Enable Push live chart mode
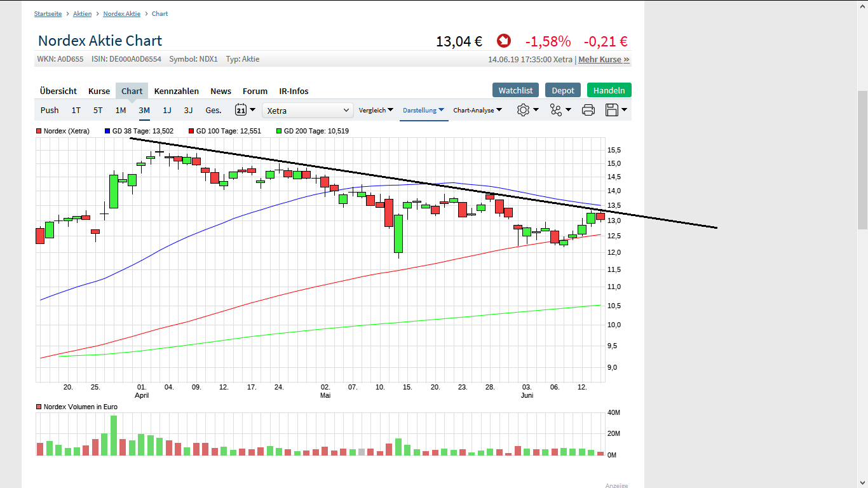Image resolution: width=868 pixels, height=488 pixels. [x=50, y=110]
